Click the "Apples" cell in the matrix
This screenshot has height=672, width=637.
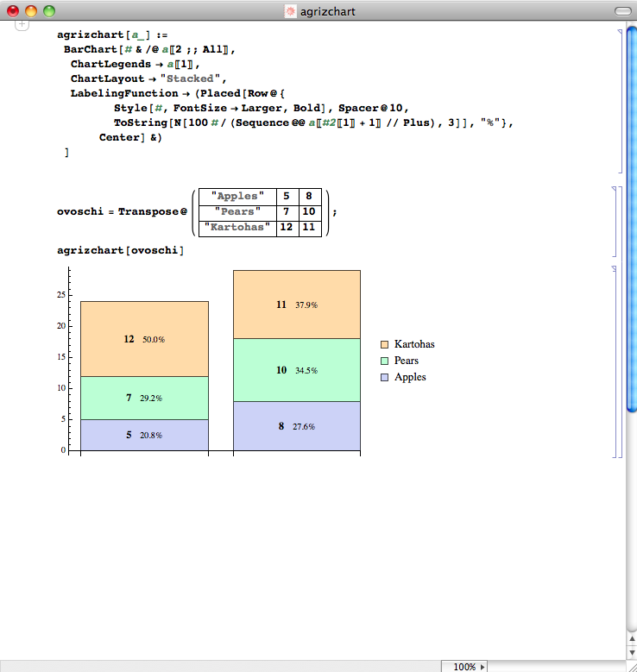pyautogui.click(x=237, y=196)
